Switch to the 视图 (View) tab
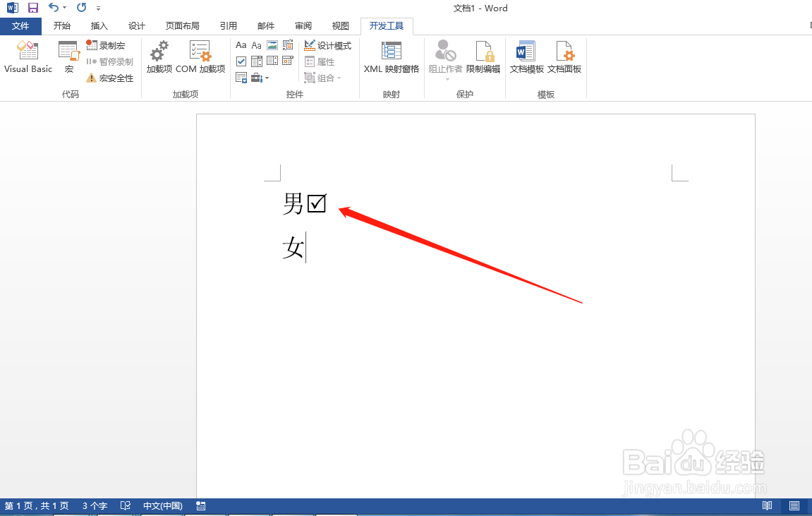Screen dimensions: 812x516 (x=340, y=26)
